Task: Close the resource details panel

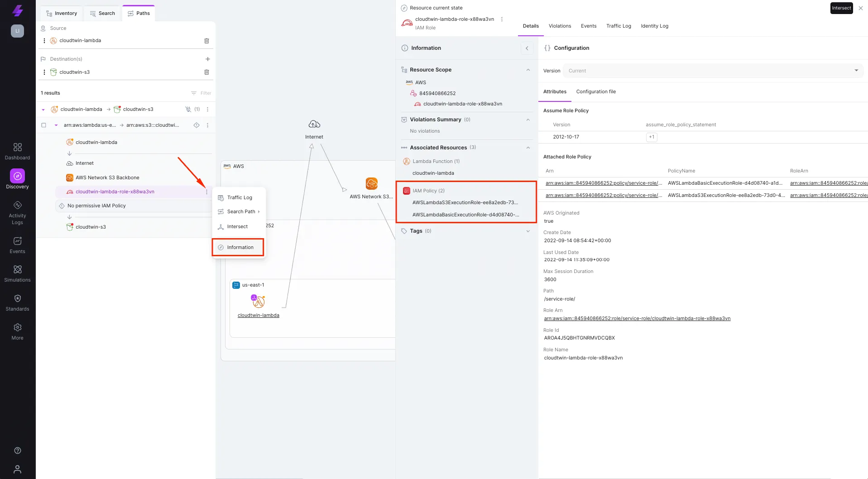Action: pos(861,8)
